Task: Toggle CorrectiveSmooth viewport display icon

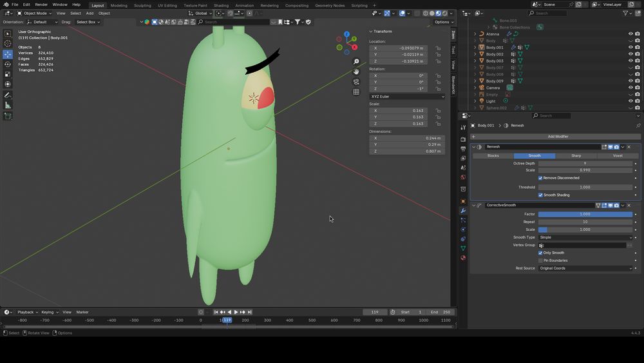Action: 611,205
